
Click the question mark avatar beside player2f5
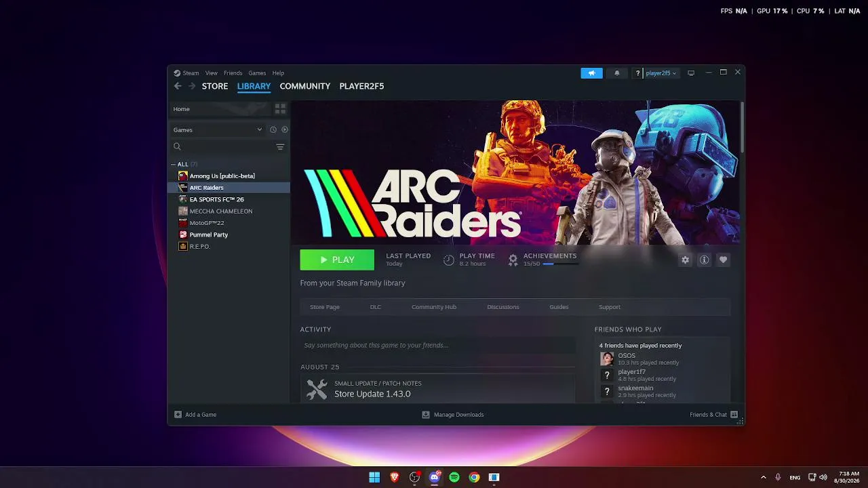(x=637, y=73)
